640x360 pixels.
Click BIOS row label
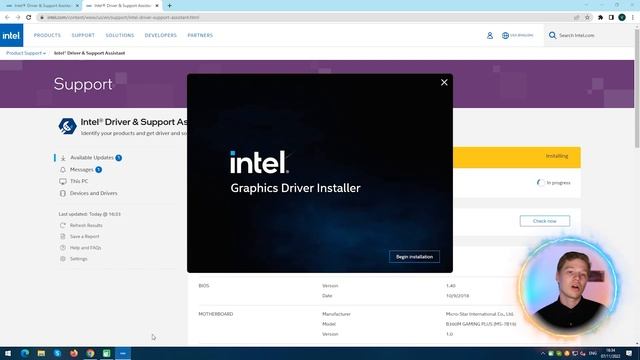click(x=204, y=286)
